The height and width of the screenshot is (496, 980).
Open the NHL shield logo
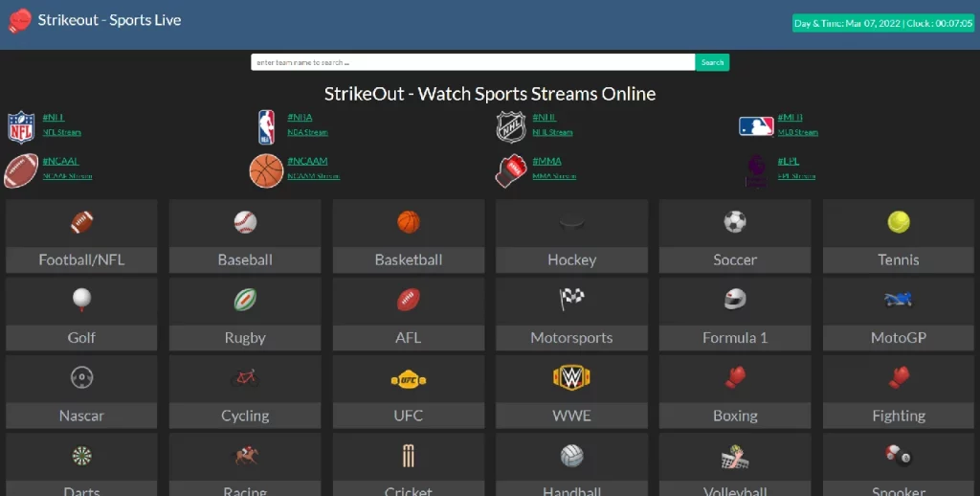pyautogui.click(x=511, y=127)
